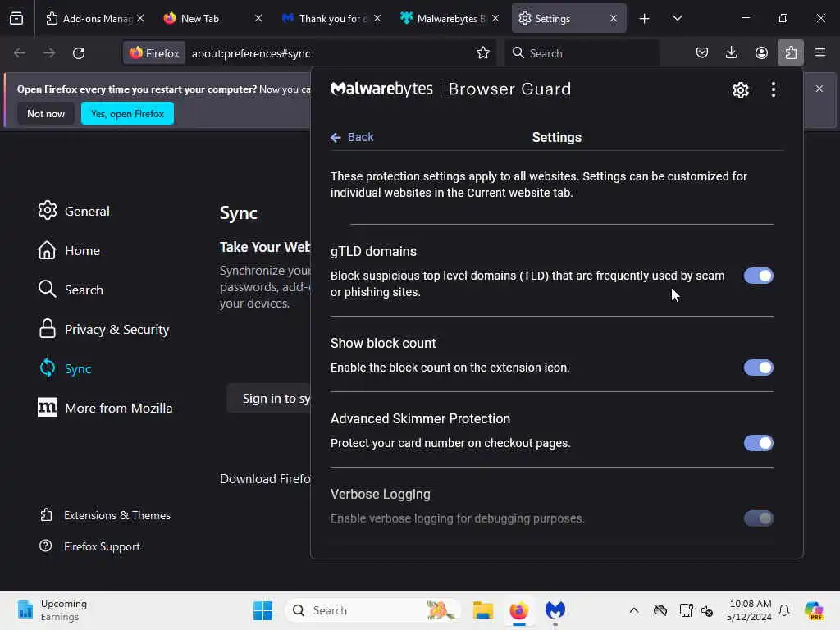Expand the list all tabs chevron
The width and height of the screenshot is (840, 630).
(x=677, y=18)
